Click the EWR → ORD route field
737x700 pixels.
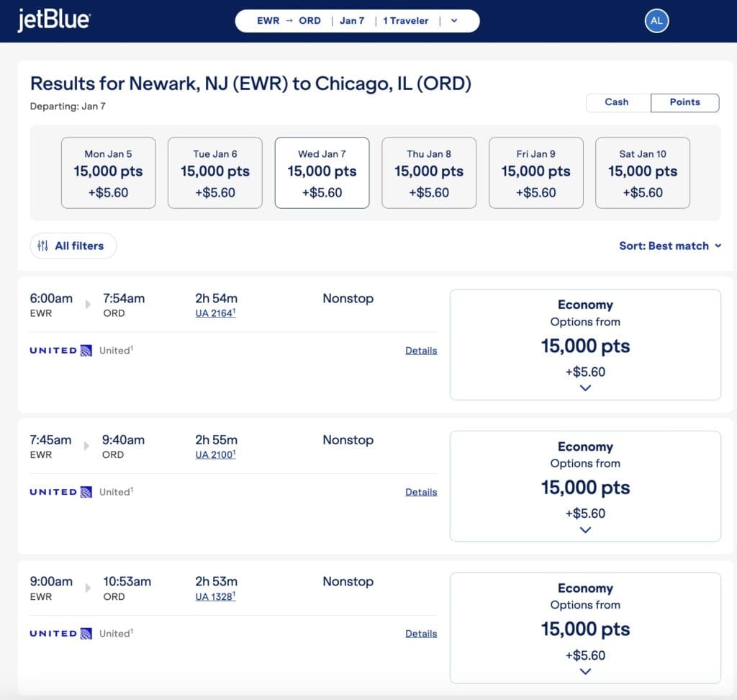289,21
